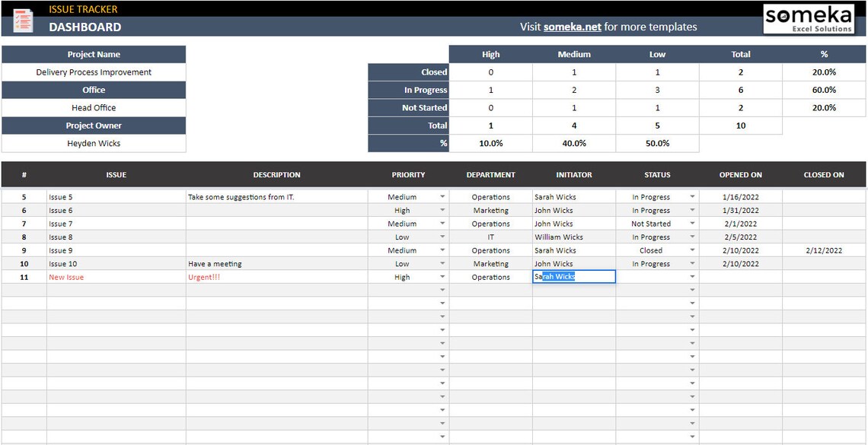
Task: Click the High column header in summary table
Action: (490, 54)
